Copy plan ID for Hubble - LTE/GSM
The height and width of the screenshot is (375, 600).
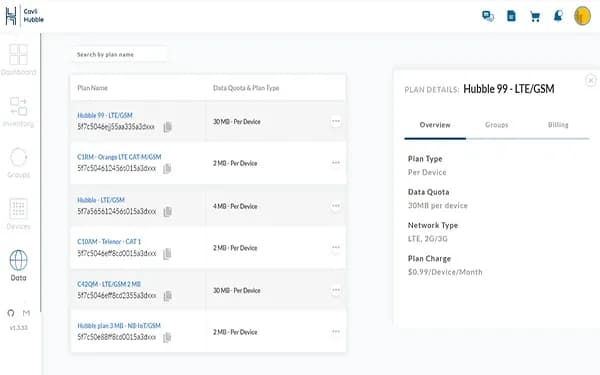(x=167, y=212)
